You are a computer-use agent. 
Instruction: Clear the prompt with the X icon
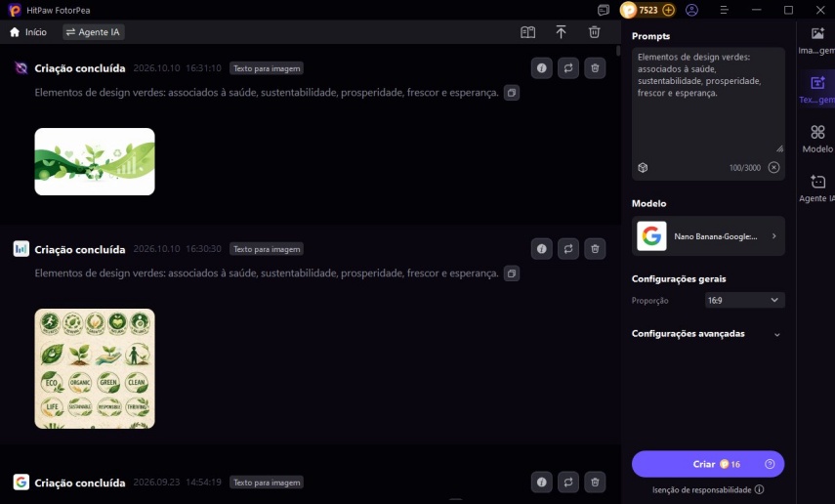773,168
